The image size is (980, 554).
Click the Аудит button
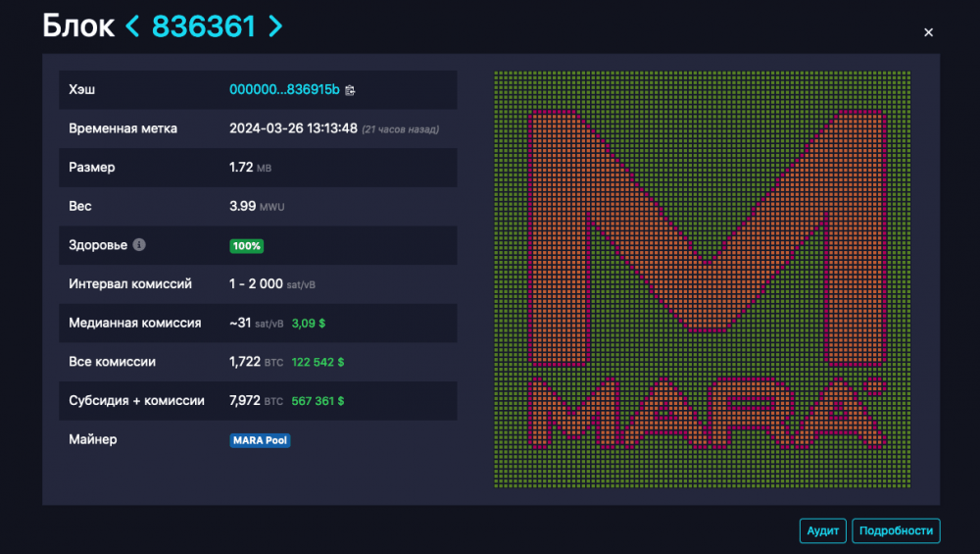point(822,530)
